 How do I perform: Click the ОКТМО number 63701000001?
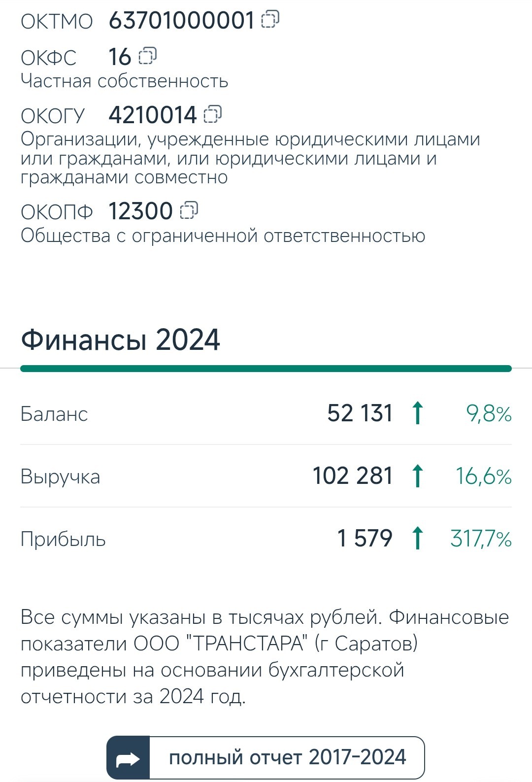coord(181,20)
